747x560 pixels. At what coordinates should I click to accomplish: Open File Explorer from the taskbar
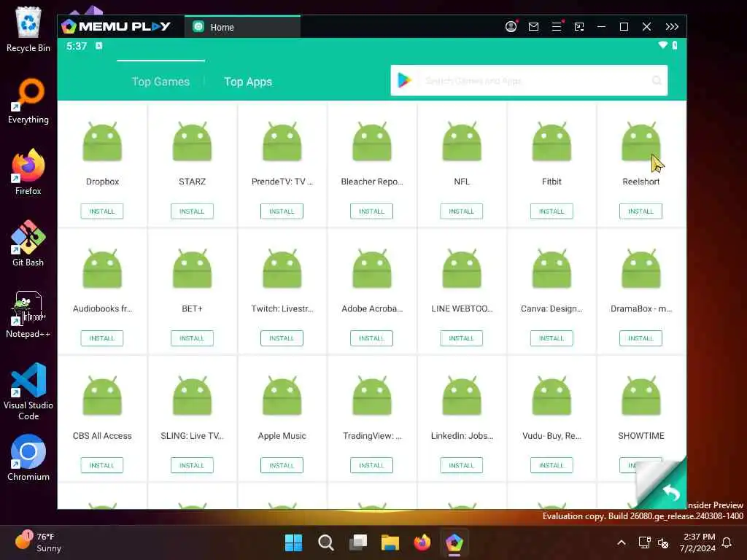tap(390, 542)
